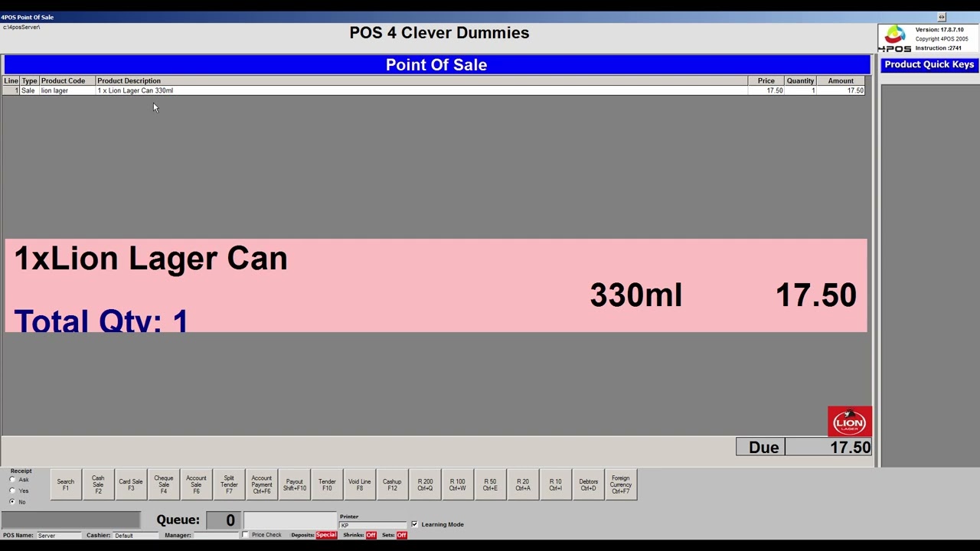Click the Product Description column header

coord(421,80)
